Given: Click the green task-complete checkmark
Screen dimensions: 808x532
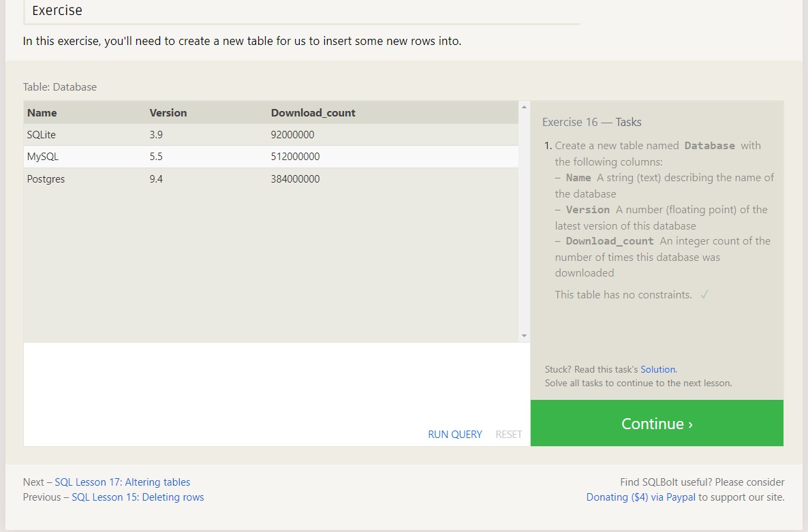Looking at the screenshot, I should click(x=704, y=294).
